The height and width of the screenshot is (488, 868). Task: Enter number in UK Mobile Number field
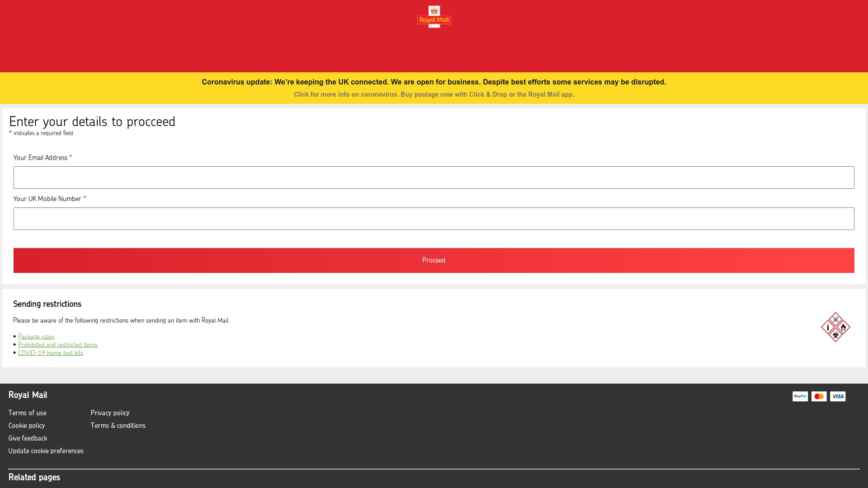(434, 219)
